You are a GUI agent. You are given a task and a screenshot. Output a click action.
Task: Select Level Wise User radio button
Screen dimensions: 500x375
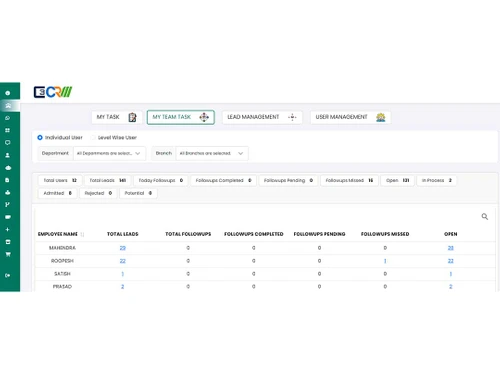point(93,137)
